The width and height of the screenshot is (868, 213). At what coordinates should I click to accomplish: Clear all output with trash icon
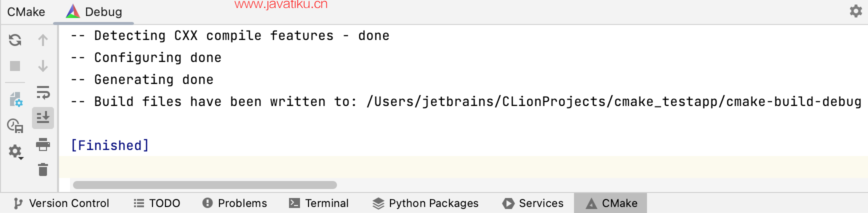tap(43, 170)
